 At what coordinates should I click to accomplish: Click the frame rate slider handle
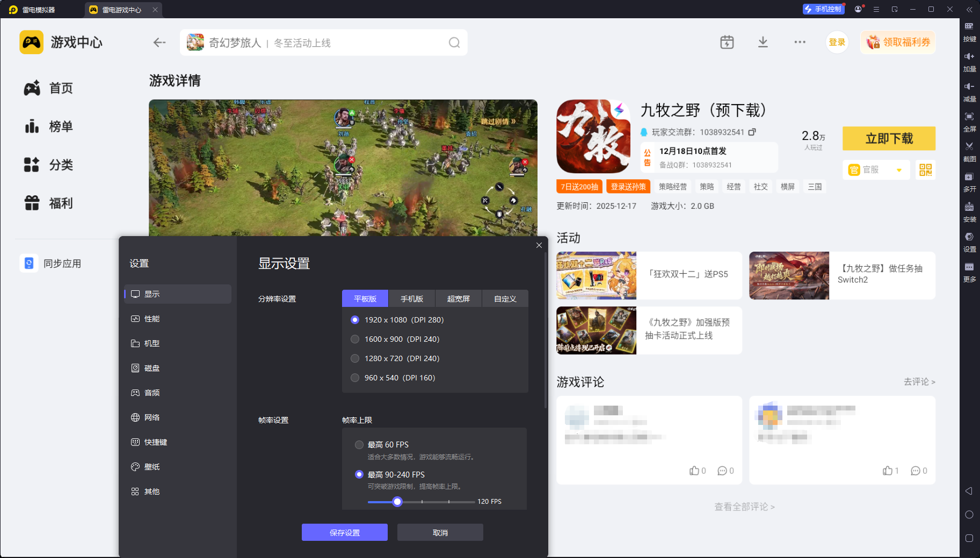pos(397,502)
